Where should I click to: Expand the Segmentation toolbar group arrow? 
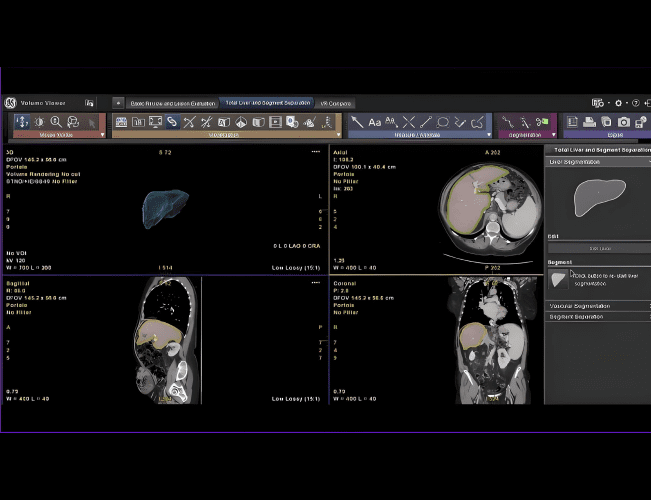[551, 134]
